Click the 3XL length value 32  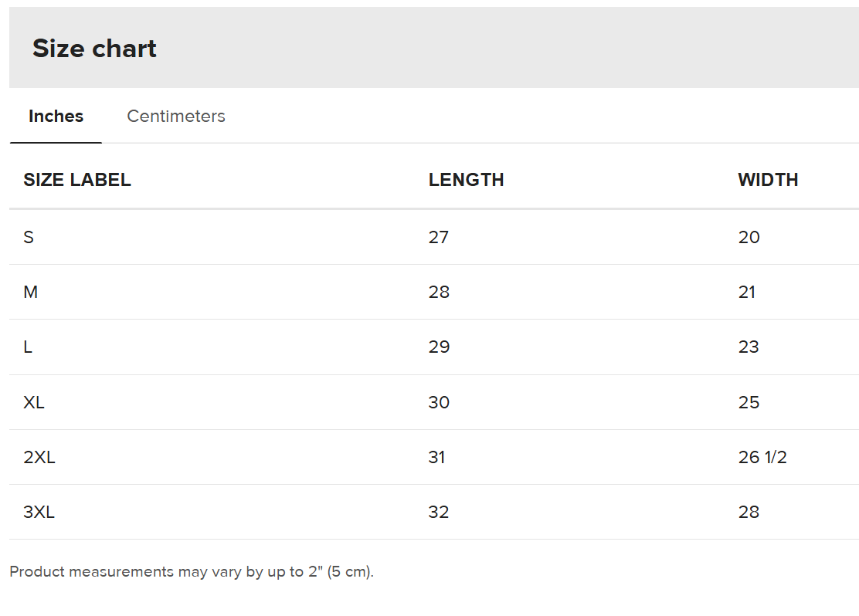439,512
